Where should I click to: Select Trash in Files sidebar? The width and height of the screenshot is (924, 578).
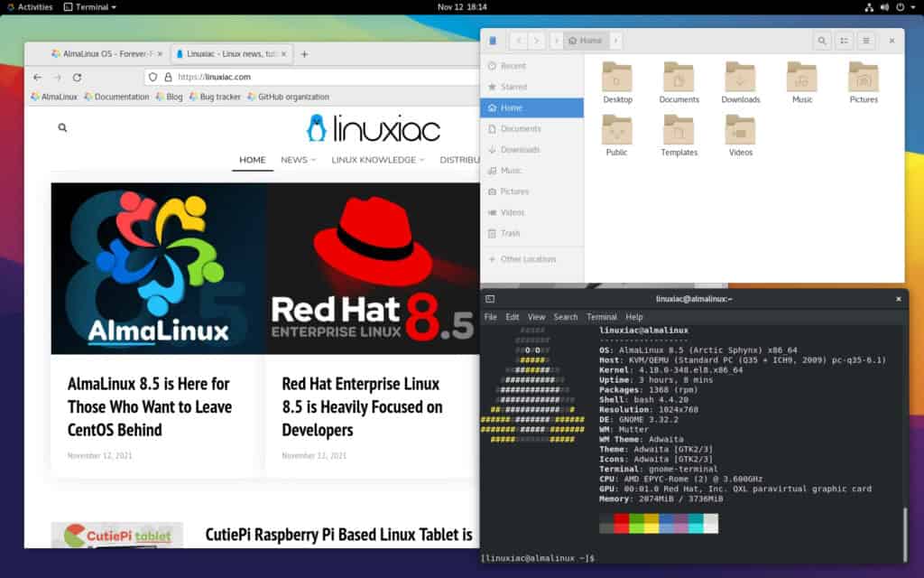(x=532, y=234)
